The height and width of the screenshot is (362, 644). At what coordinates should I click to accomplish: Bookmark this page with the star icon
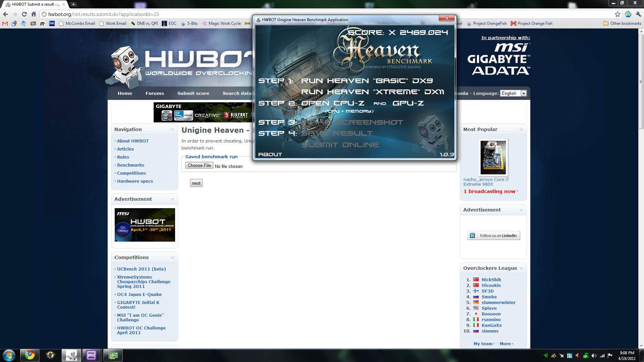click(617, 14)
